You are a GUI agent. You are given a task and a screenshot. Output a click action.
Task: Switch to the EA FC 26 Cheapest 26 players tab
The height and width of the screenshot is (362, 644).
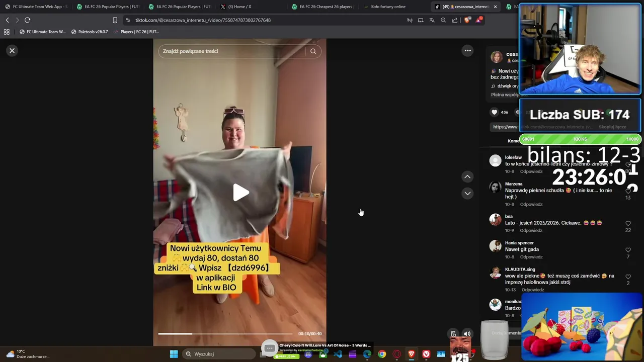coord(323,7)
